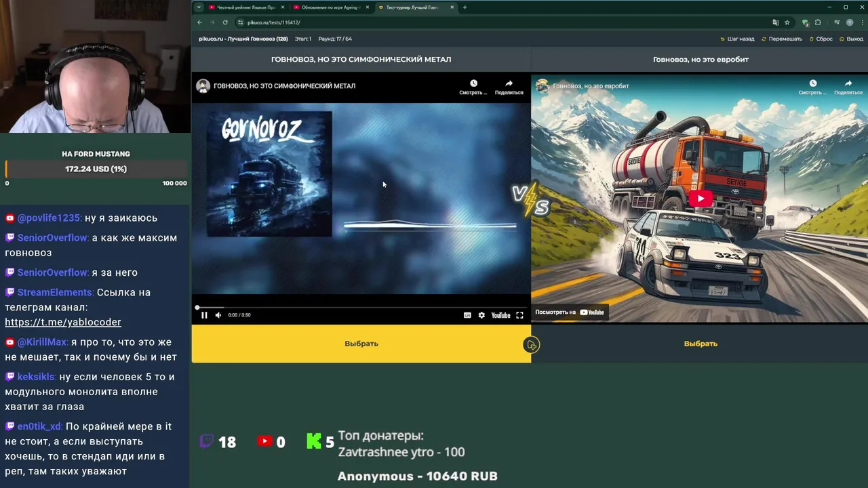Open the green extension shield icon
This screenshot has height=488, width=868.
(x=805, y=22)
